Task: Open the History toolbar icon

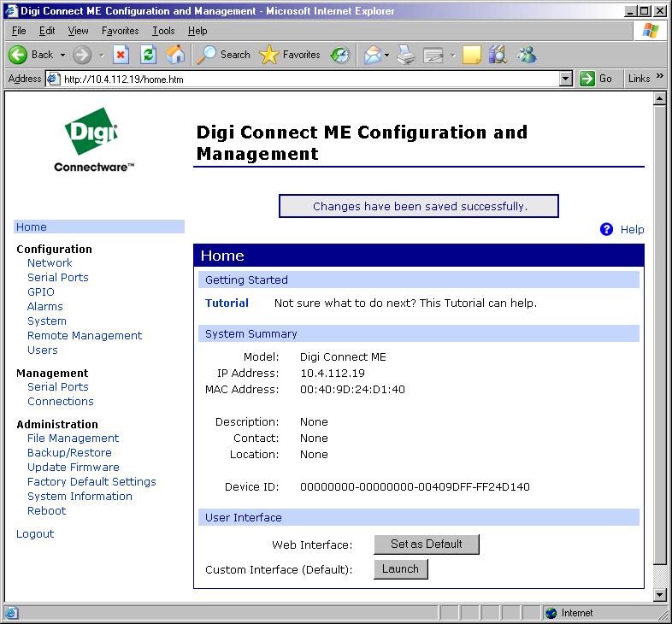Action: coord(339,55)
